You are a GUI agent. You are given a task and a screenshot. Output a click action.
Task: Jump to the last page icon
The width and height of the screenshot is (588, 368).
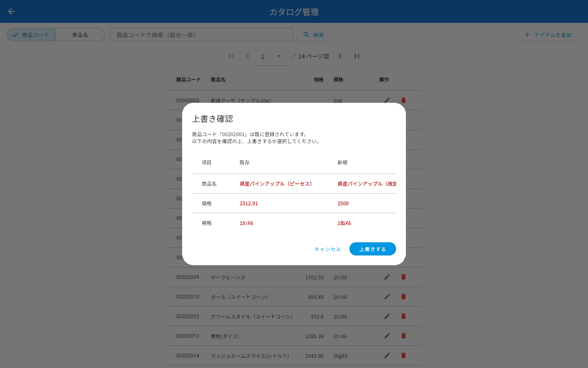click(356, 56)
